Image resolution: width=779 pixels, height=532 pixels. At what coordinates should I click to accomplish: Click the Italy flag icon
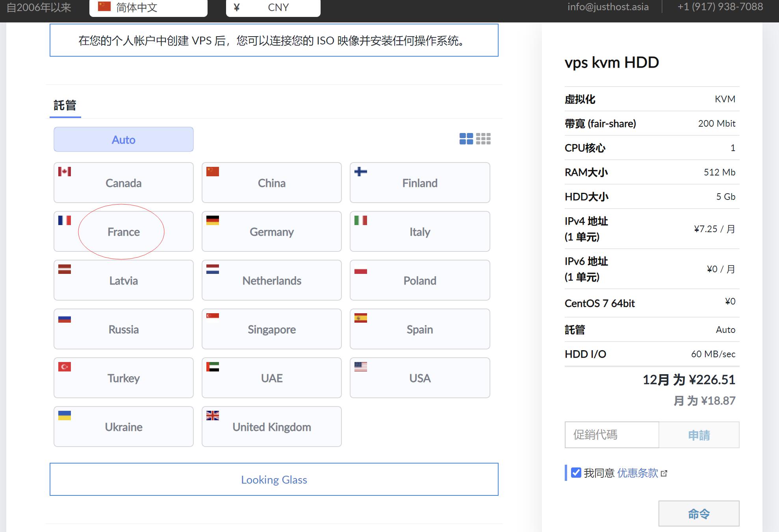pyautogui.click(x=361, y=220)
